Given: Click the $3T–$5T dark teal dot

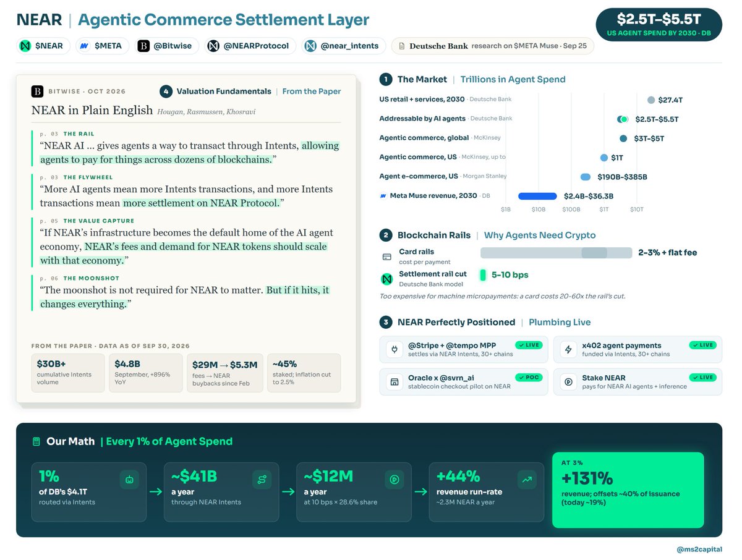Looking at the screenshot, I should point(623,138).
